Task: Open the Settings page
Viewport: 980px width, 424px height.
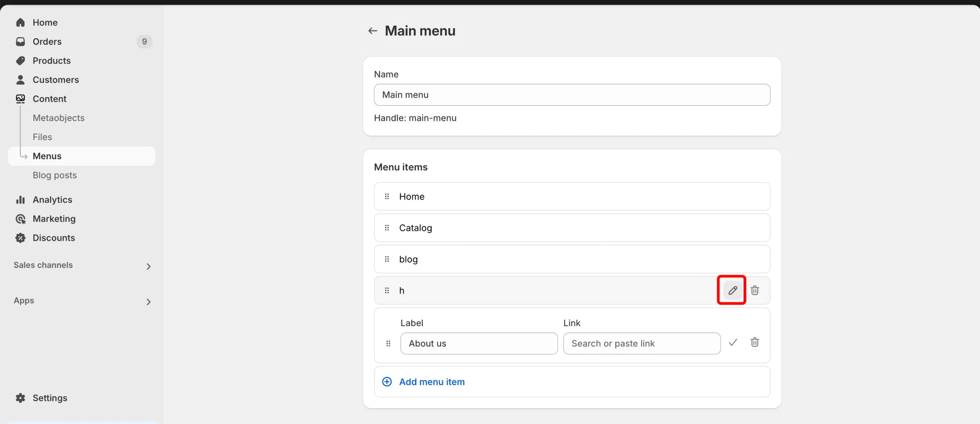Action: point(50,398)
